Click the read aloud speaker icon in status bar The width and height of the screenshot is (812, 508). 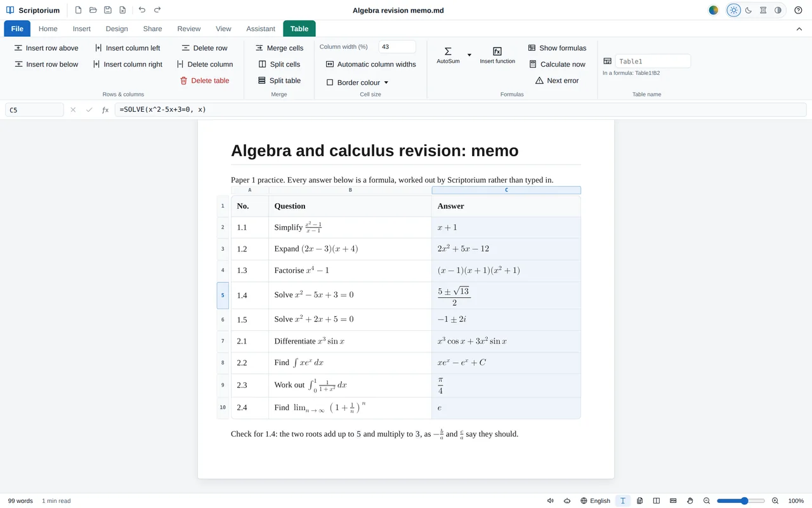point(551,501)
